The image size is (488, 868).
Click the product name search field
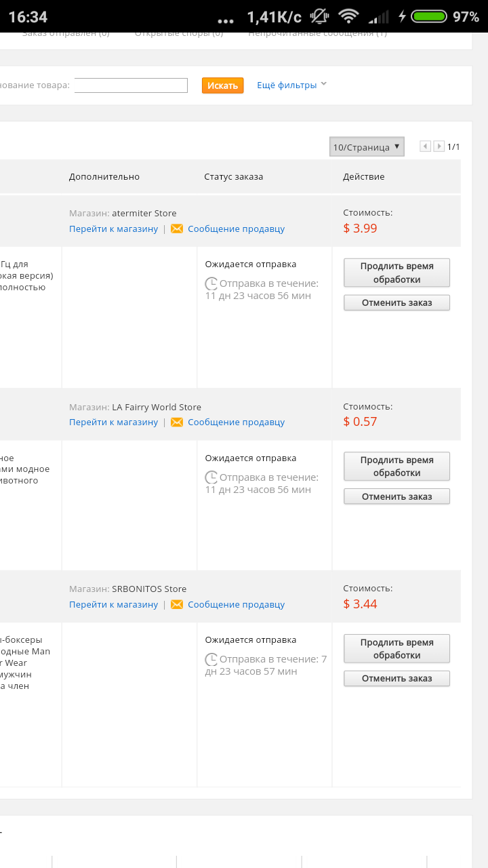[x=131, y=85]
